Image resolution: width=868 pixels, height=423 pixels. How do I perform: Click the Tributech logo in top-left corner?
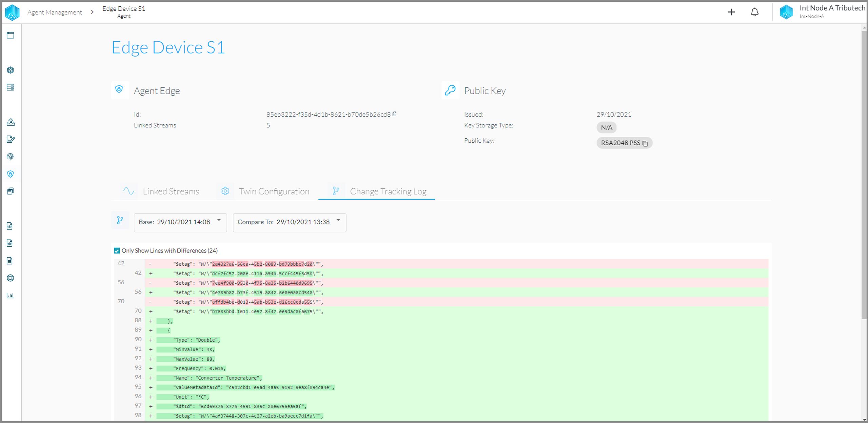click(12, 12)
